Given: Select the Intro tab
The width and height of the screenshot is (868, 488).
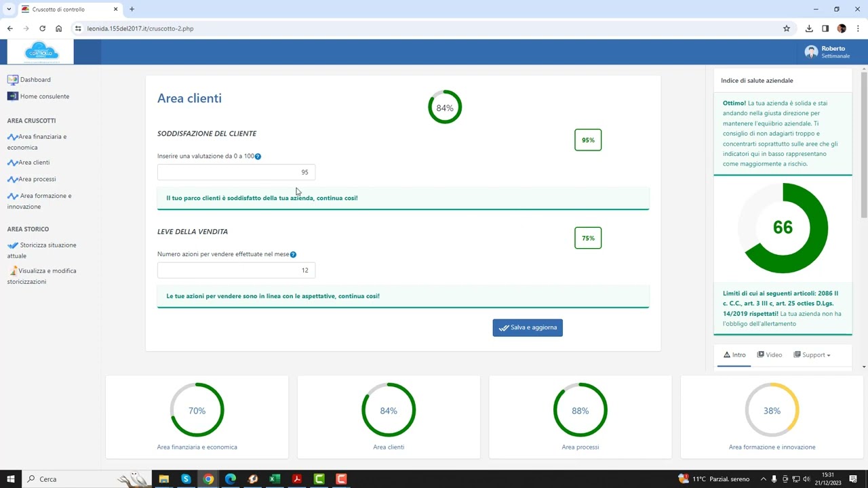Looking at the screenshot, I should (734, 355).
